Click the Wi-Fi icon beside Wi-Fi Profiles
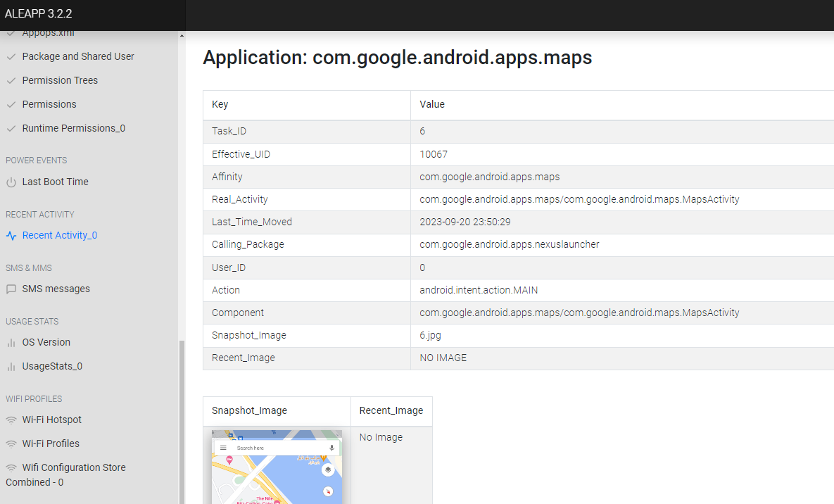Screen dimensions: 834x504 [x=11, y=444]
